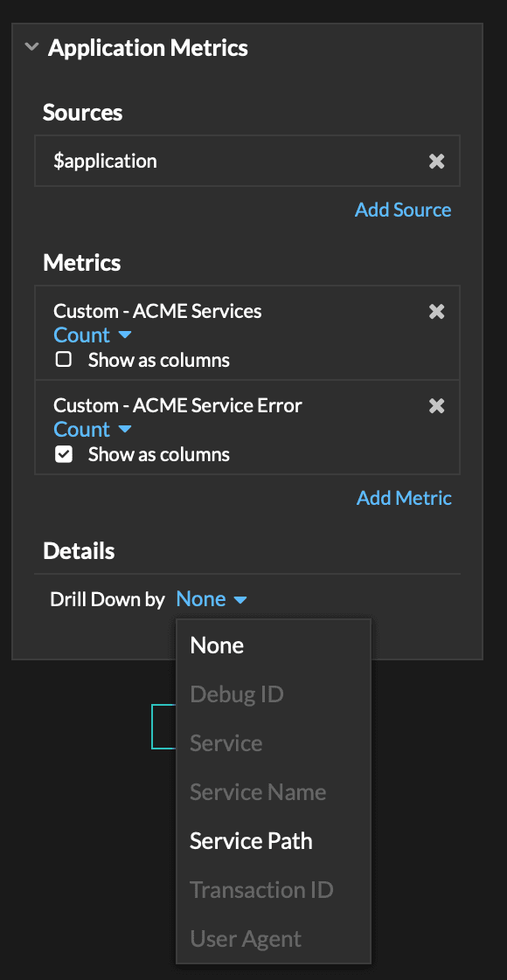The height and width of the screenshot is (980, 507).
Task: Click the Add Metric link
Action: pyautogui.click(x=404, y=498)
